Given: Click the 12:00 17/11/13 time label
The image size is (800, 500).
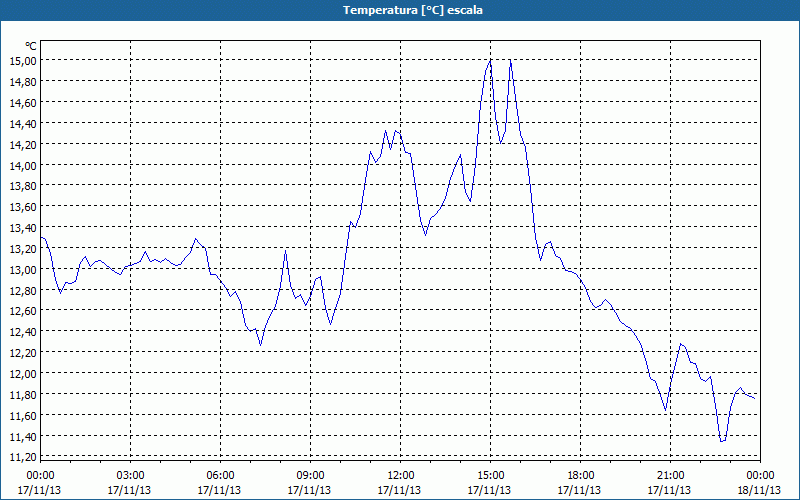Looking at the screenshot, I should 399,483.
